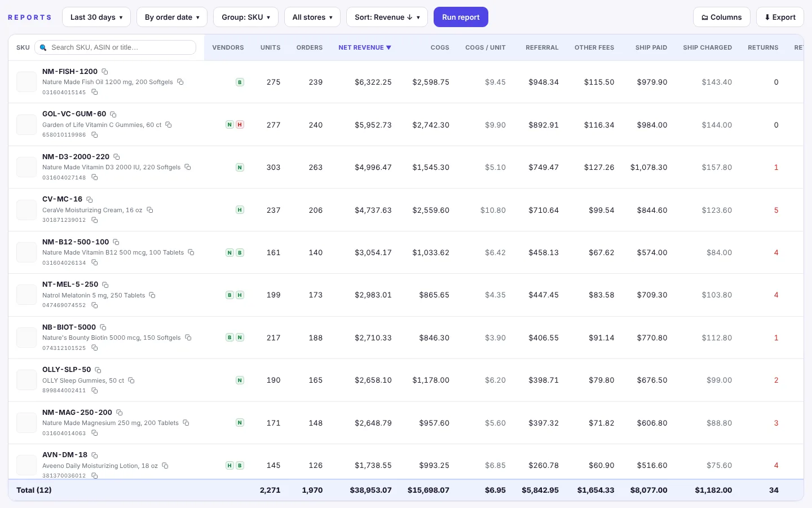Check the box next to OLLY-SLP-50

pos(27,380)
